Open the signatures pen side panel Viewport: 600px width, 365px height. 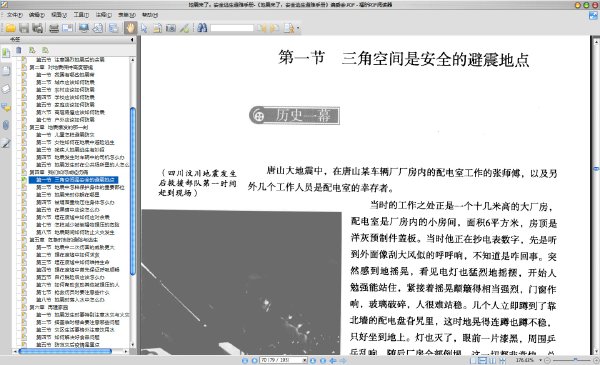click(x=6, y=143)
